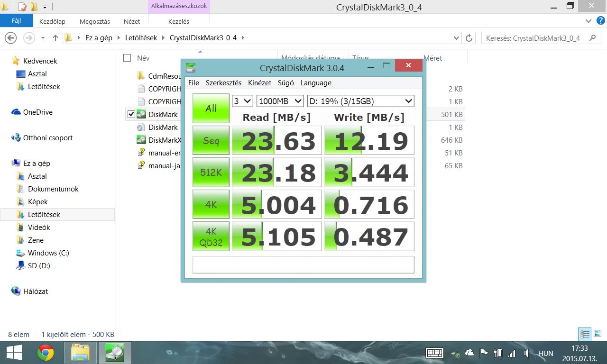Open the Customize Quick Access Toolbar arrow
Image resolution: width=607 pixels, height=364 pixels.
(x=45, y=7)
